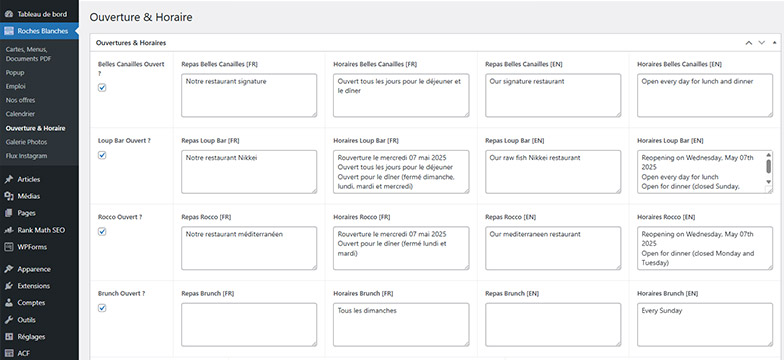784x360 pixels.
Task: Collapse the Ouvertures & Horaires panel toggle
Action: [774, 43]
